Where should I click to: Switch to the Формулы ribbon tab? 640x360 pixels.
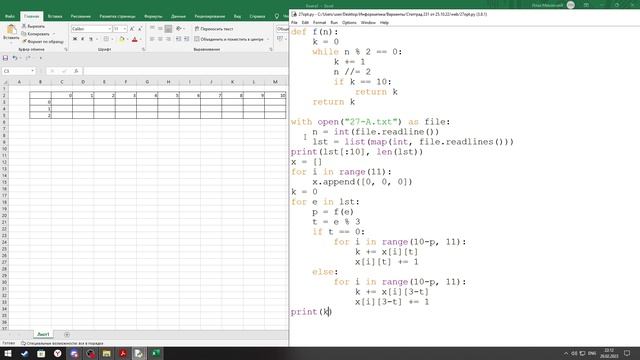(x=153, y=16)
